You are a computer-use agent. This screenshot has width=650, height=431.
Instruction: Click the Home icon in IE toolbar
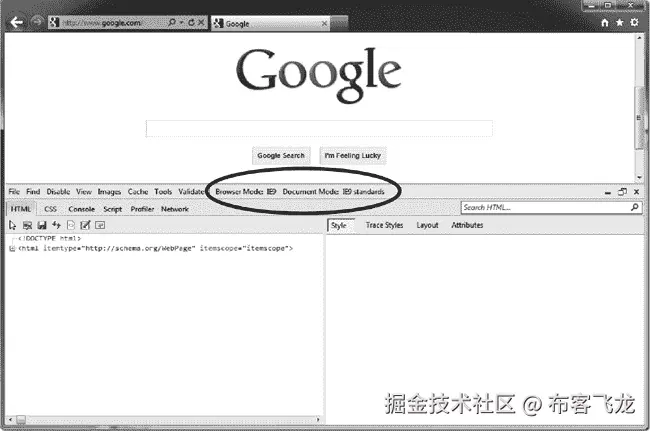tap(605, 22)
